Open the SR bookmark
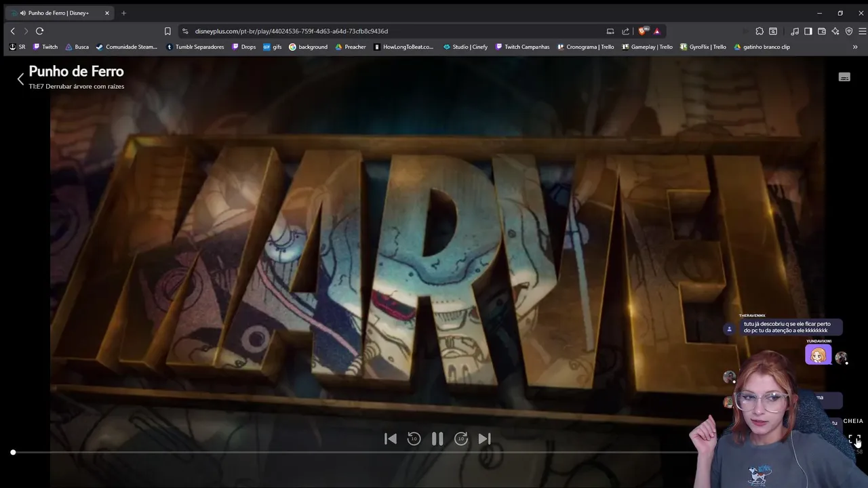This screenshot has width=868, height=488. (17, 47)
